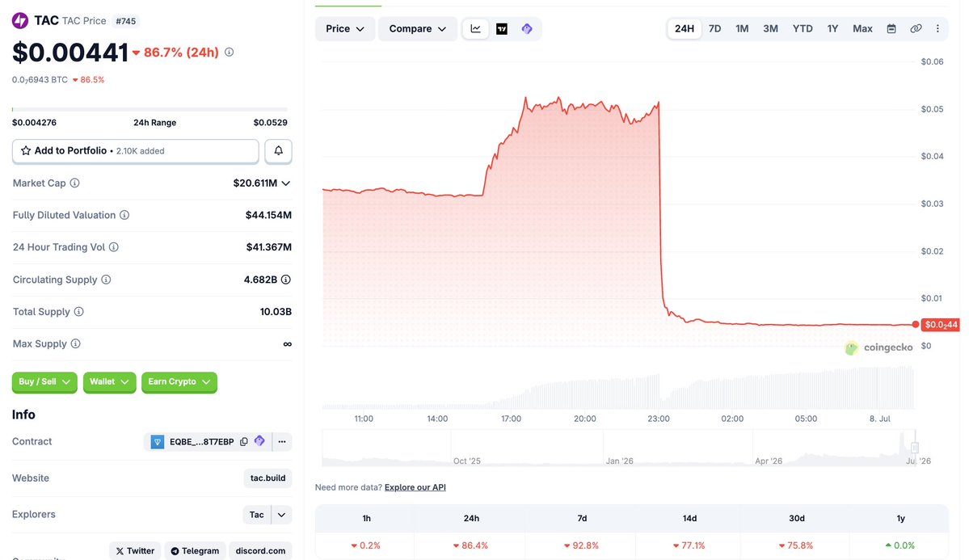Viewport: 969px width, 560px height.
Task: Open the Compare dropdown
Action: pyautogui.click(x=417, y=29)
